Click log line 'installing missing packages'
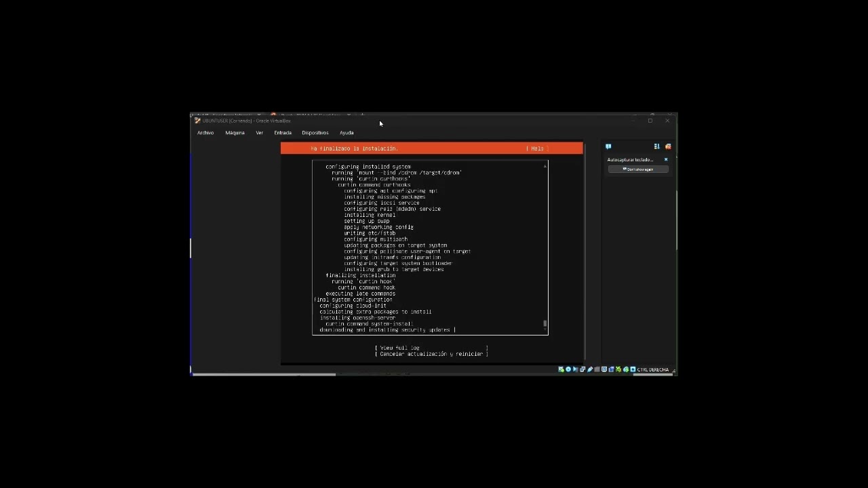The image size is (868, 488). [x=384, y=197]
